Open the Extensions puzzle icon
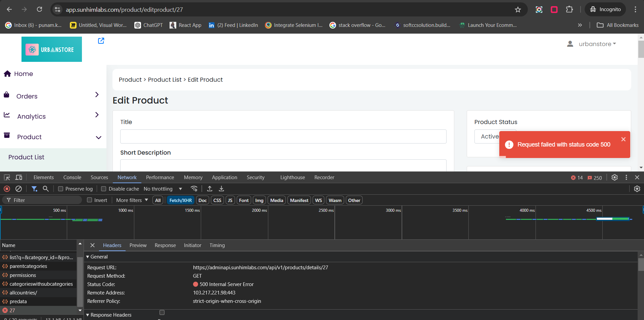Viewport: 644px width, 320px height. coord(569,9)
